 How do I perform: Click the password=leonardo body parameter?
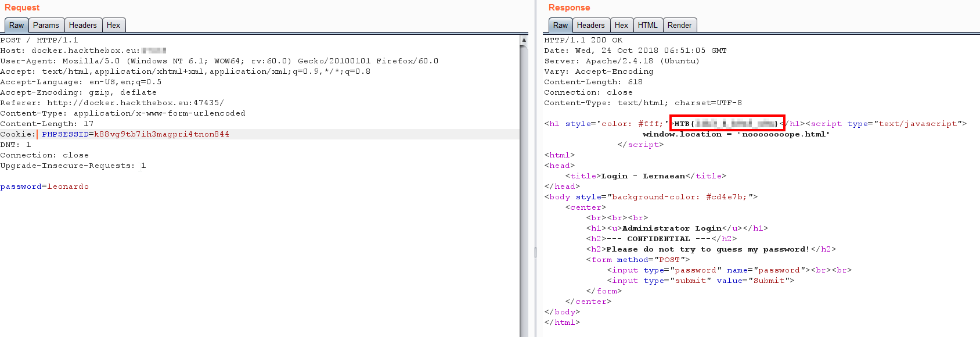pos(44,187)
